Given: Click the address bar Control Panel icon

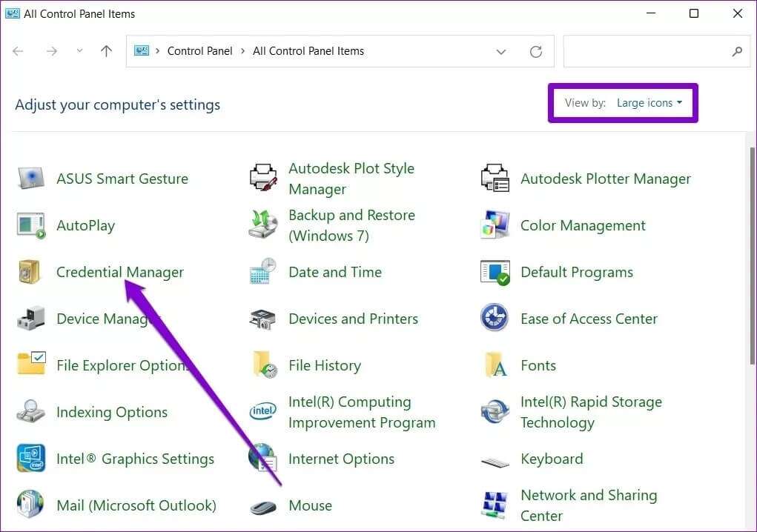Looking at the screenshot, I should 142,50.
